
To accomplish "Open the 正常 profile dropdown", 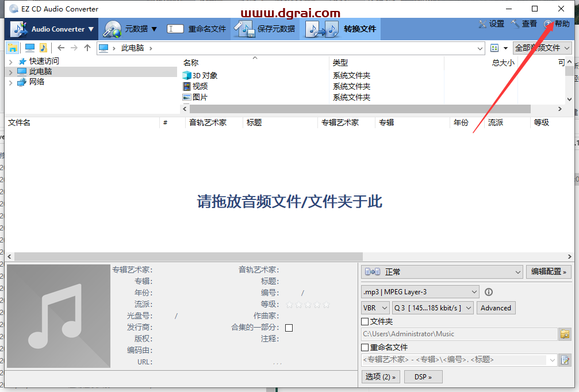I will click(442, 272).
